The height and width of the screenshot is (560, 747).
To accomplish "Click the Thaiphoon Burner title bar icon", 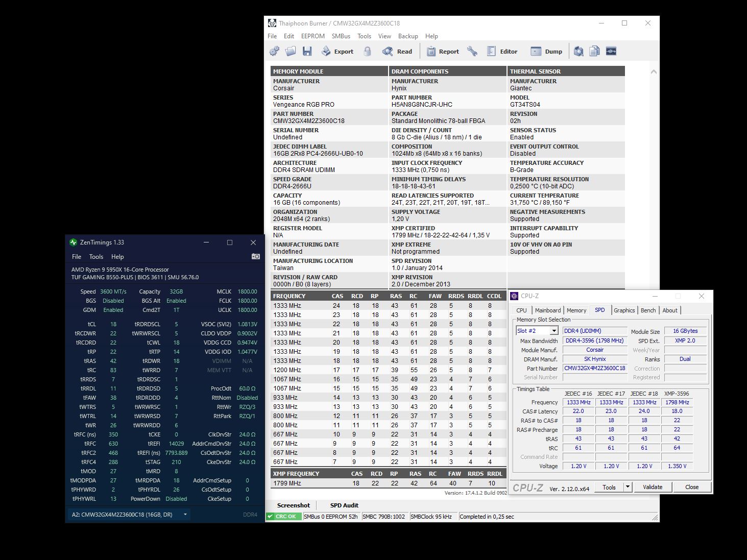I will click(x=272, y=23).
